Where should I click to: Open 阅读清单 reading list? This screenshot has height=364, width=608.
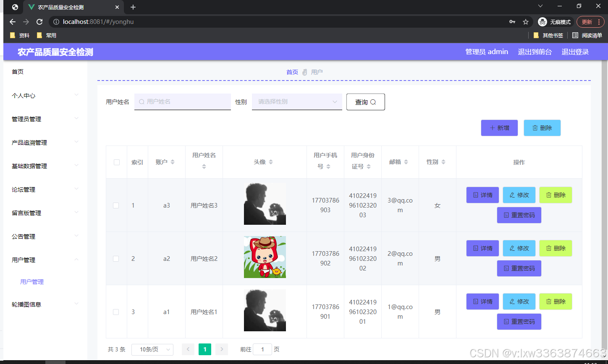pos(587,35)
